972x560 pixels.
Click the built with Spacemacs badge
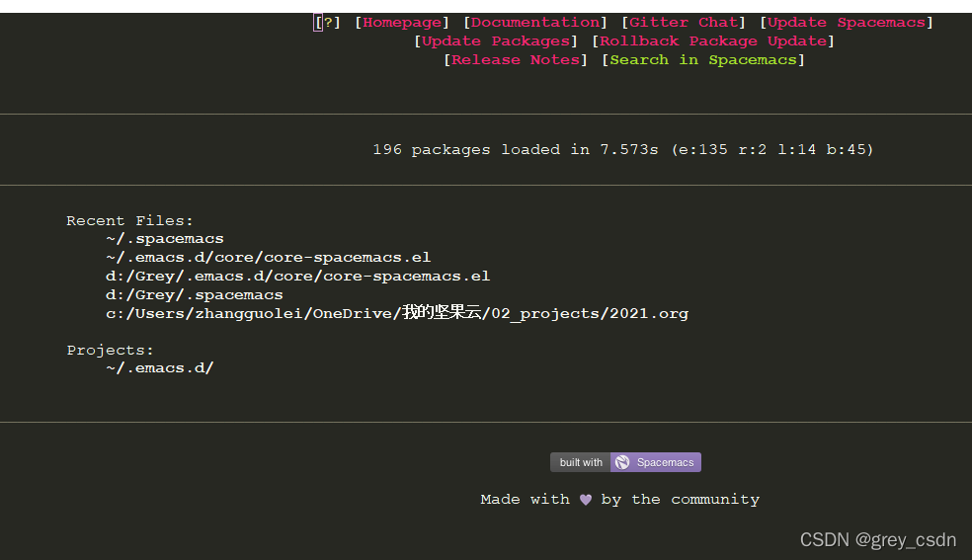625,462
